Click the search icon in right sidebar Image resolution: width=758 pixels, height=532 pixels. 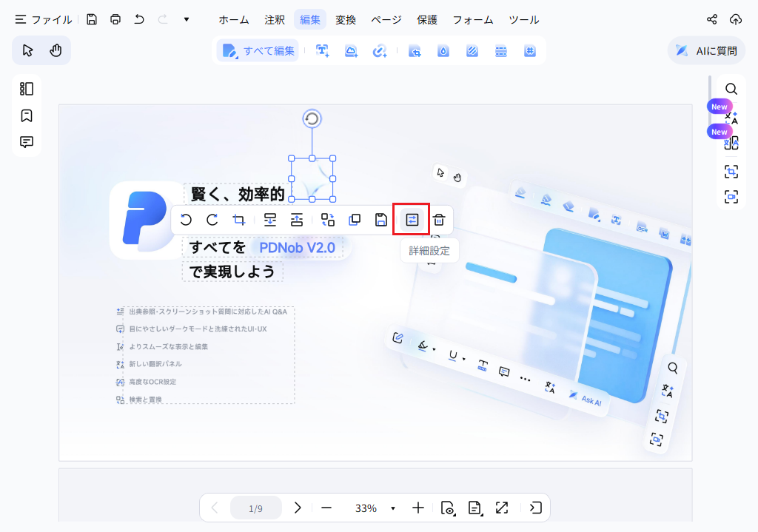coord(731,89)
